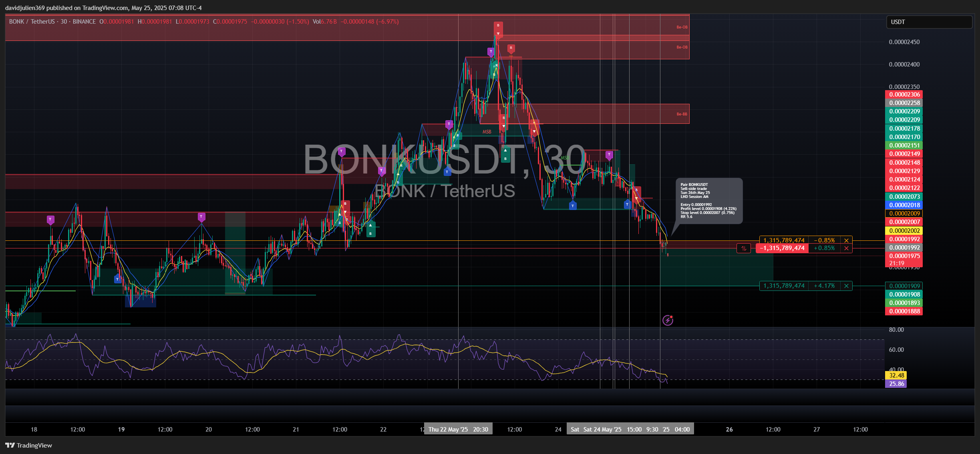Click the blue T marker near day 19
Image resolution: width=980 pixels, height=454 pixels.
pyautogui.click(x=117, y=279)
